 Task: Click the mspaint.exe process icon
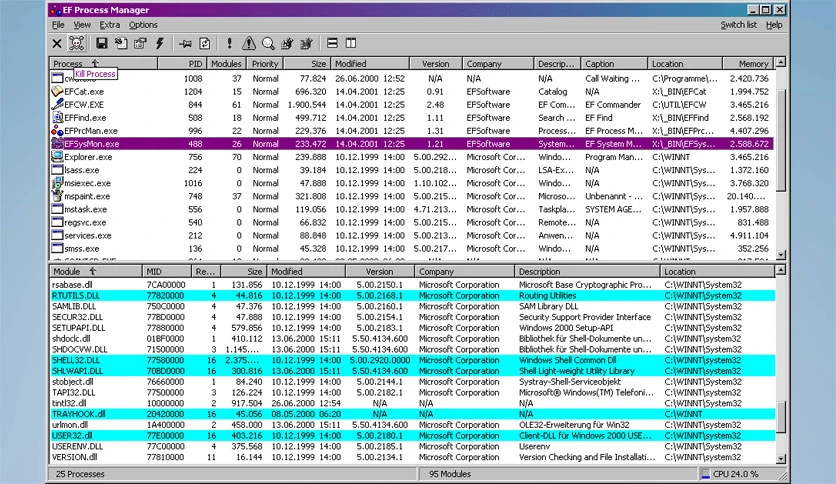click(57, 196)
